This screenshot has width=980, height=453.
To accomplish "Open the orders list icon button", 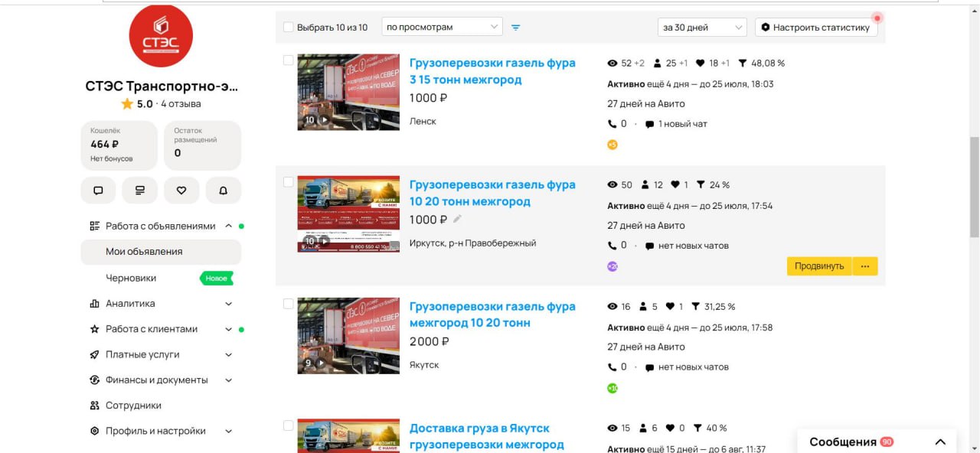I will tap(139, 191).
